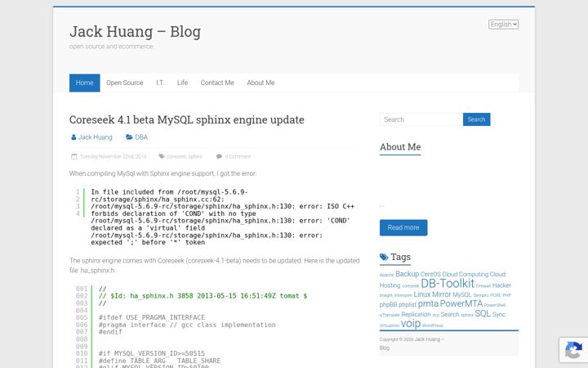588x368 pixels.
Task: Click the site tagline open source and ecommerce
Action: (x=111, y=47)
